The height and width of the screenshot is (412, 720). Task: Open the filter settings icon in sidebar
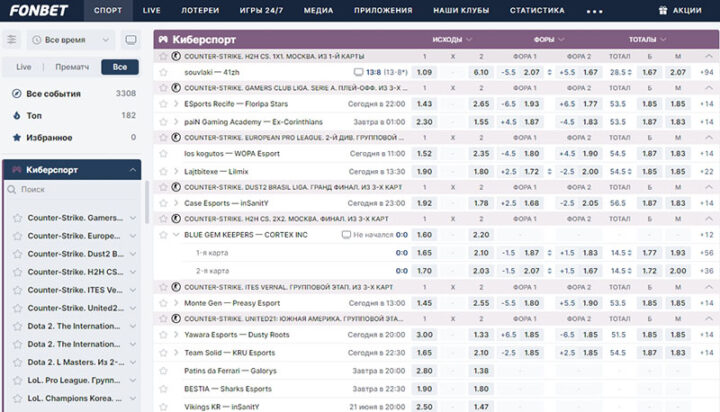[12, 40]
